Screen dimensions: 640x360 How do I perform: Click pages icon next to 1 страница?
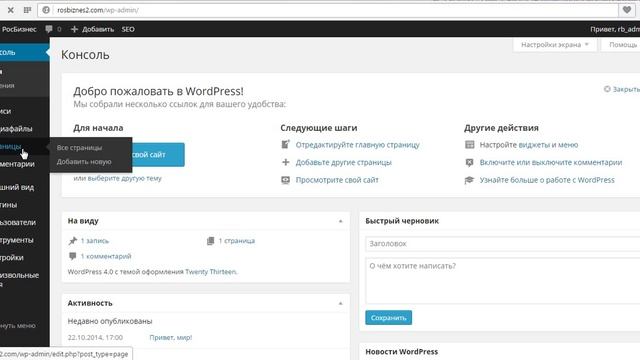(x=211, y=241)
